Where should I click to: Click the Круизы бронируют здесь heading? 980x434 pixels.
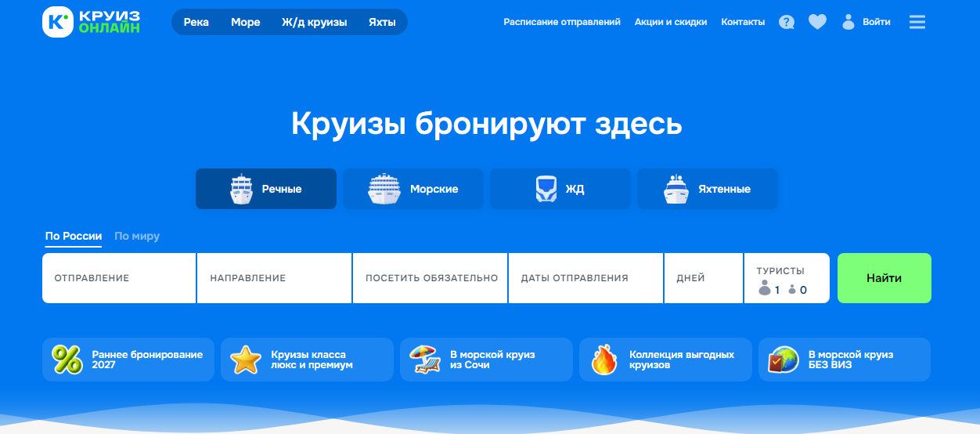tap(487, 125)
